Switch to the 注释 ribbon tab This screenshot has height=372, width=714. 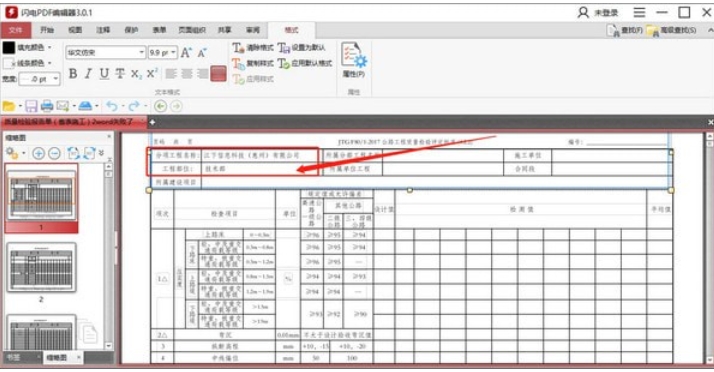click(x=103, y=31)
